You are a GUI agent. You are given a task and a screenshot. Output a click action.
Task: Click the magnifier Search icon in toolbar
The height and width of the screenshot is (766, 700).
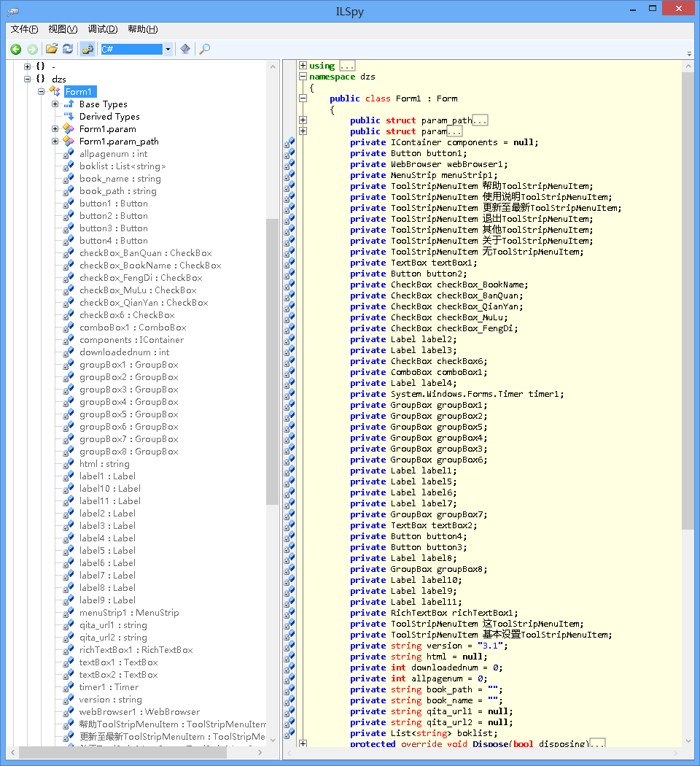click(x=205, y=49)
